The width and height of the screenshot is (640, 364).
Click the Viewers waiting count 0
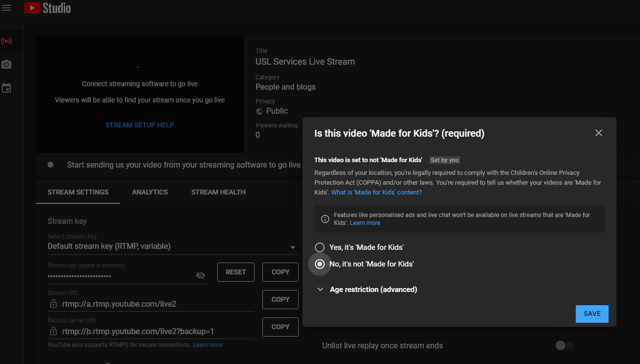(258, 135)
